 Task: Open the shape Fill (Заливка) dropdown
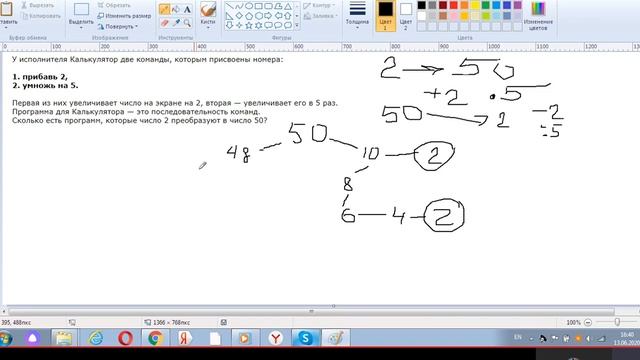(321, 16)
